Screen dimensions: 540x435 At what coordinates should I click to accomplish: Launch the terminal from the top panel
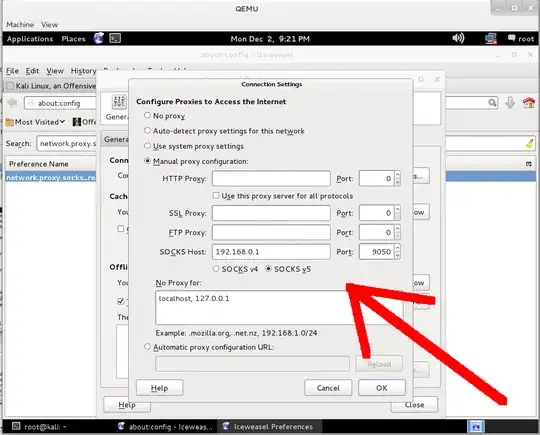pyautogui.click(x=115, y=38)
